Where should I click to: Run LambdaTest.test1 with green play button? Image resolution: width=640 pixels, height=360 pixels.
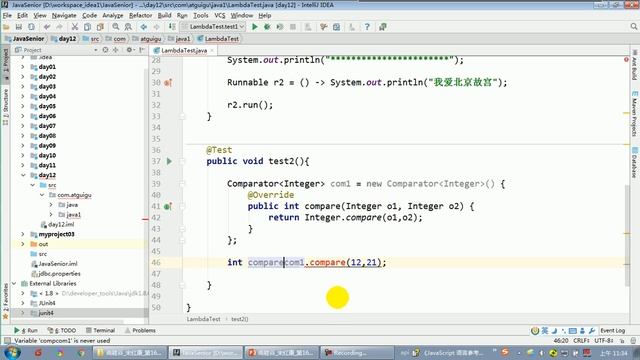[255, 27]
